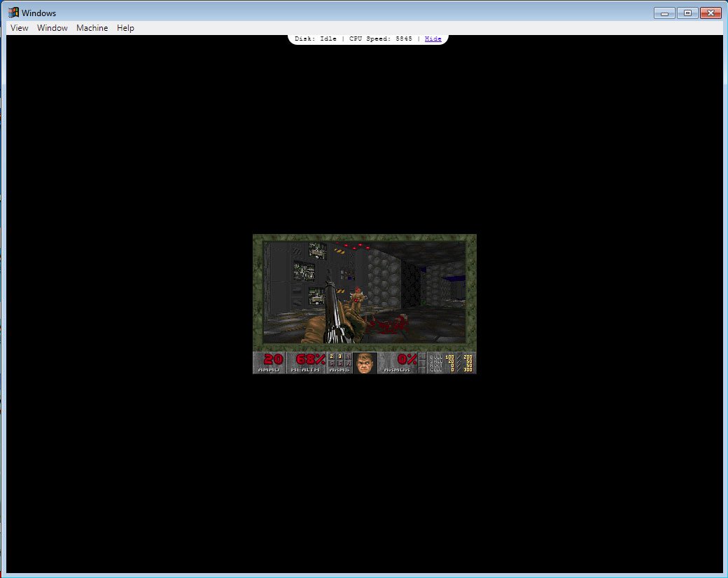Click the 'CPU Speed' status readout
The width and height of the screenshot is (728, 578).
(x=380, y=39)
